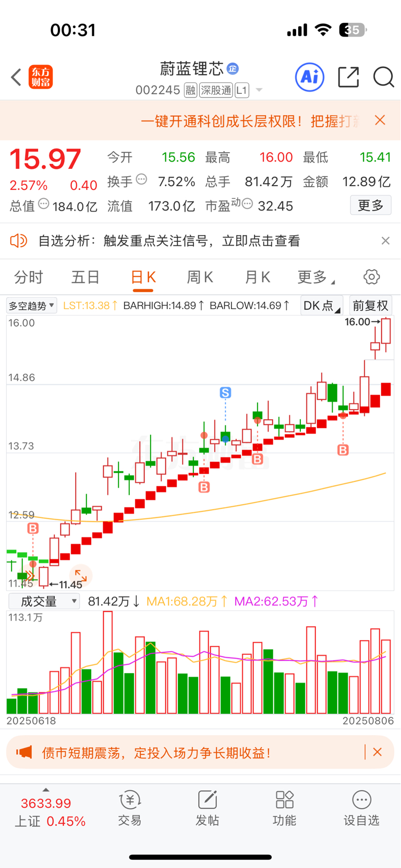The image size is (401, 868).
Task: Tap the share export icon
Action: (x=348, y=77)
